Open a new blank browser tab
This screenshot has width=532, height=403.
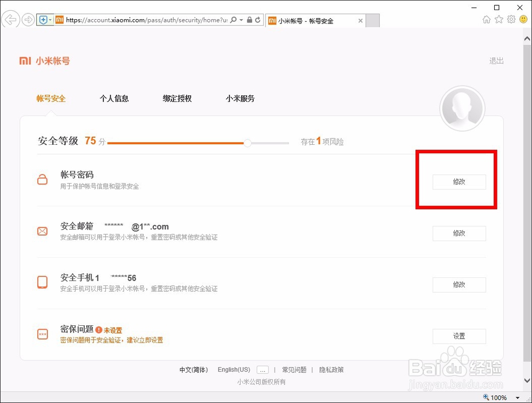point(373,21)
